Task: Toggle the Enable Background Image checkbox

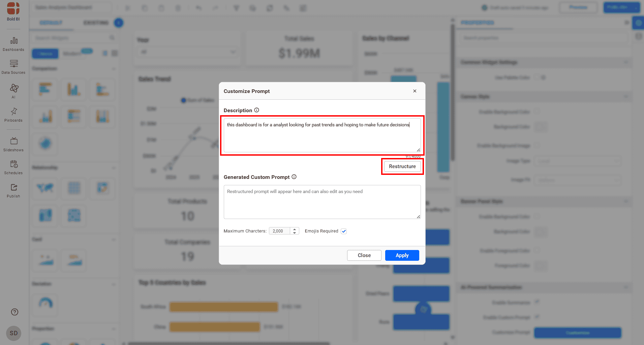Action: pyautogui.click(x=537, y=145)
